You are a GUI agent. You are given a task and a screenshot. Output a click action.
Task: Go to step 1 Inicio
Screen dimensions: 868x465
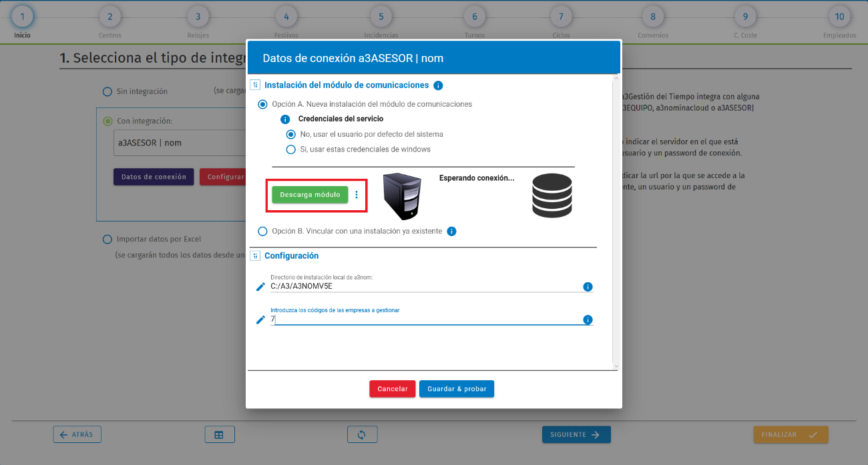coord(22,17)
